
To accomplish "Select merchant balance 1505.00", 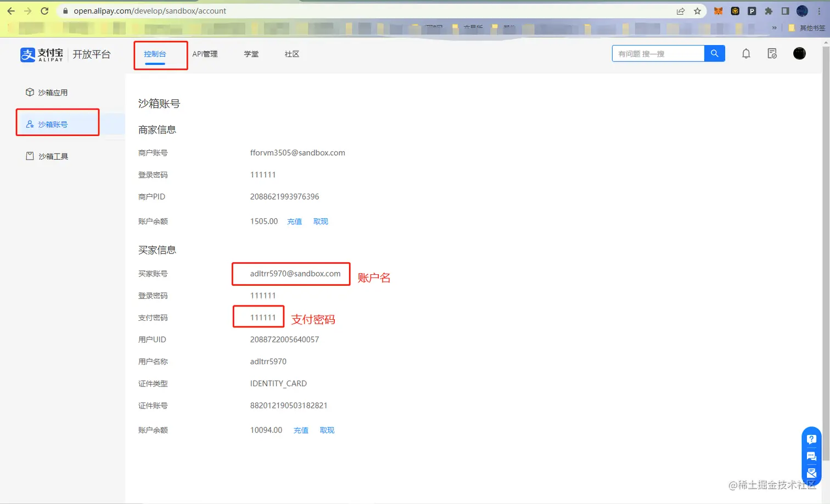I will (x=264, y=222).
